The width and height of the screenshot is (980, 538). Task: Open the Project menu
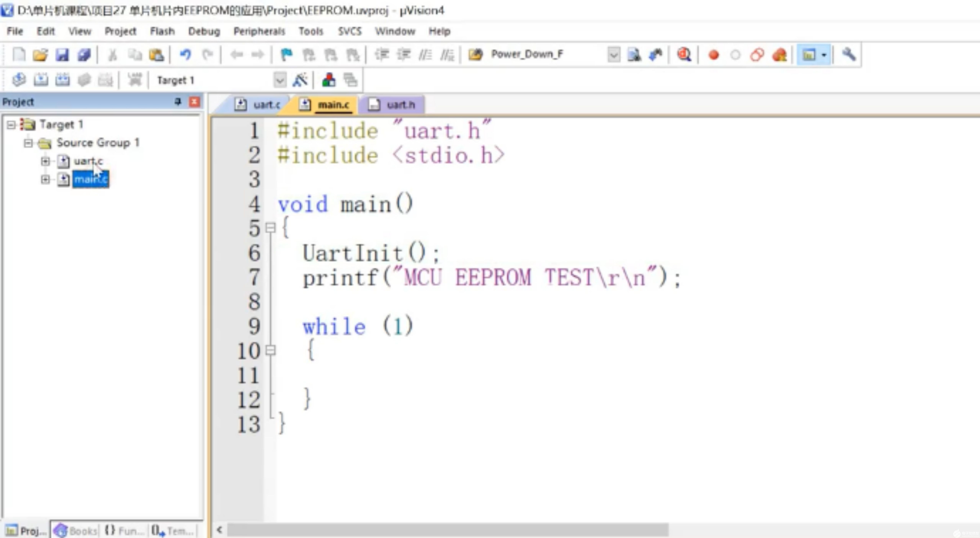[120, 31]
